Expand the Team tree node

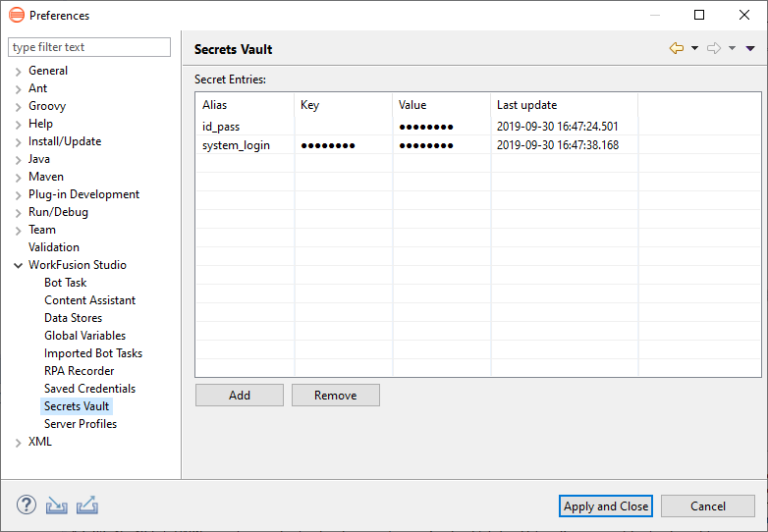click(x=18, y=231)
